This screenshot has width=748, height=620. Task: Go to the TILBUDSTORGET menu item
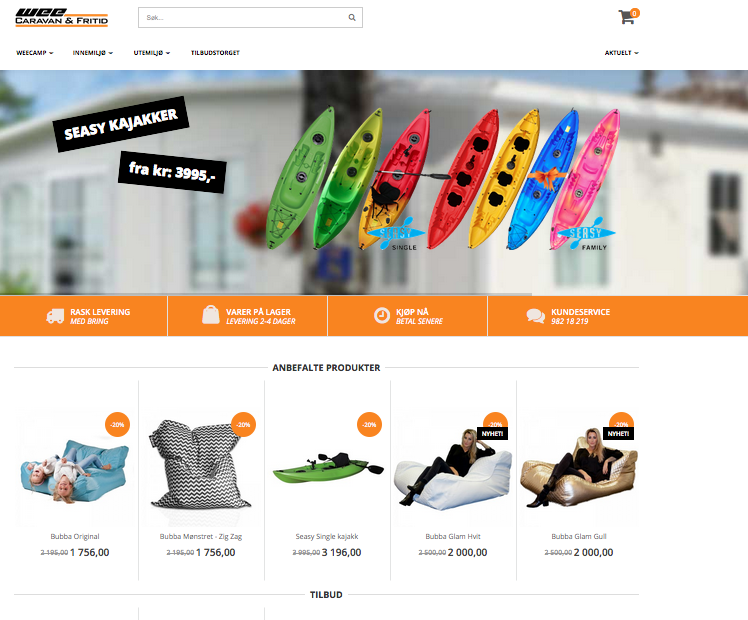pyautogui.click(x=215, y=53)
